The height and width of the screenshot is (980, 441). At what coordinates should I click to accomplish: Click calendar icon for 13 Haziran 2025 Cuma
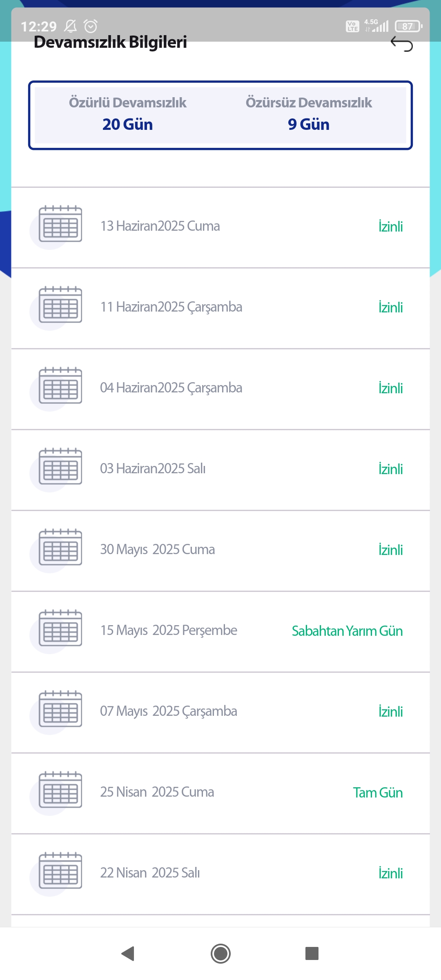(x=60, y=224)
